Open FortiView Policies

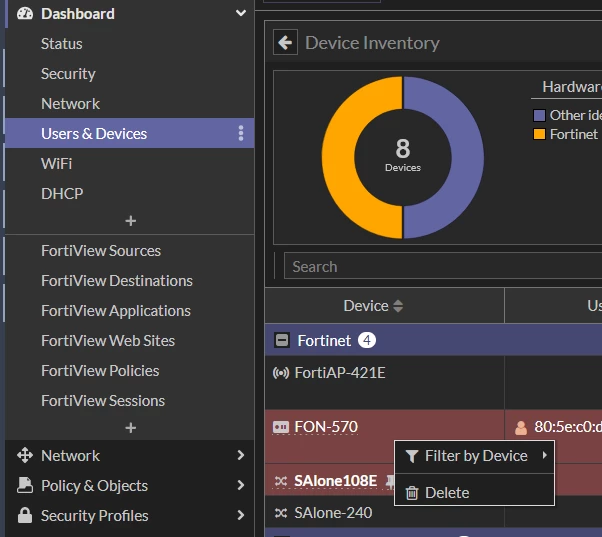pos(100,371)
